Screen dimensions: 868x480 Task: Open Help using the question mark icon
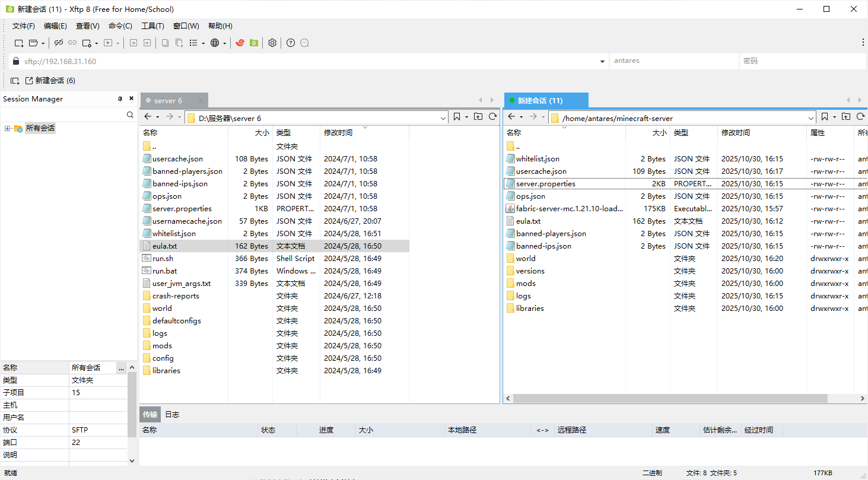point(291,43)
